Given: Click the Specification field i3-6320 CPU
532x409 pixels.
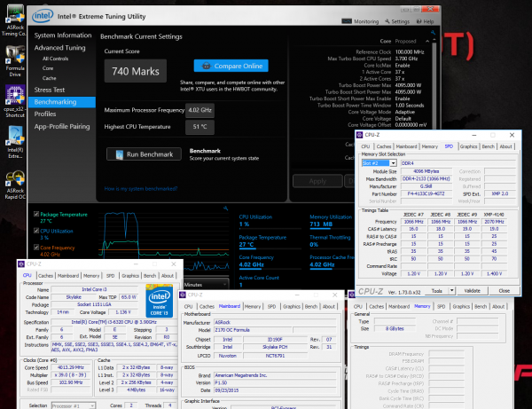Looking at the screenshot, I should click(x=113, y=322).
